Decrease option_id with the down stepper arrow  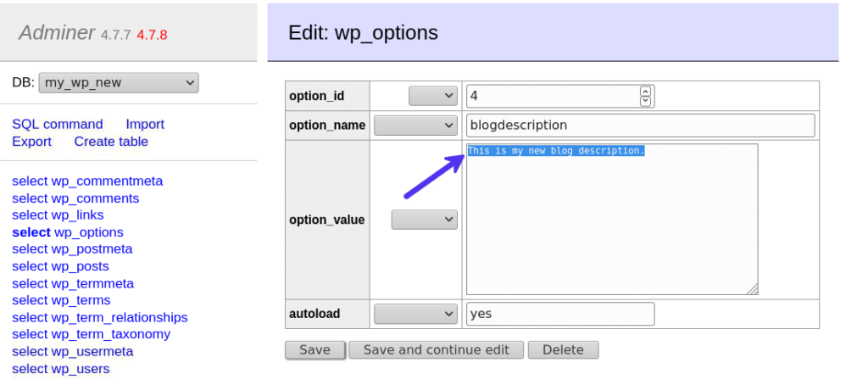coord(646,101)
